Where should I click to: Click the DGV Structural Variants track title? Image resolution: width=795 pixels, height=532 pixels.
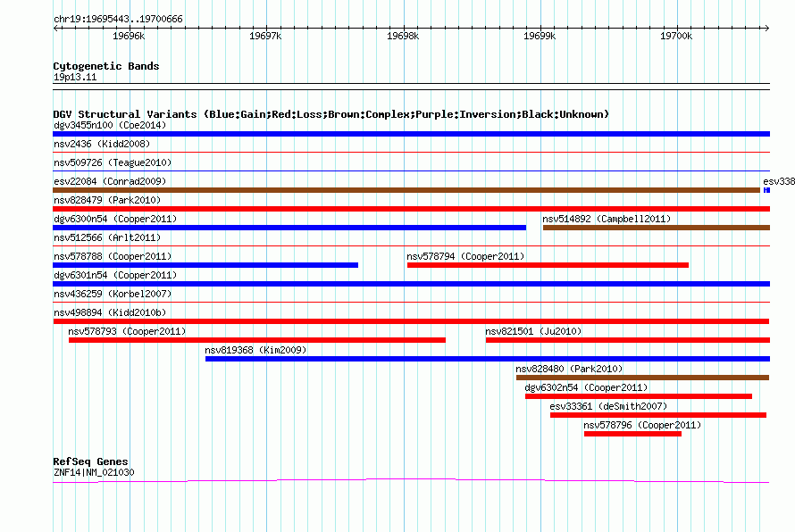pos(331,114)
